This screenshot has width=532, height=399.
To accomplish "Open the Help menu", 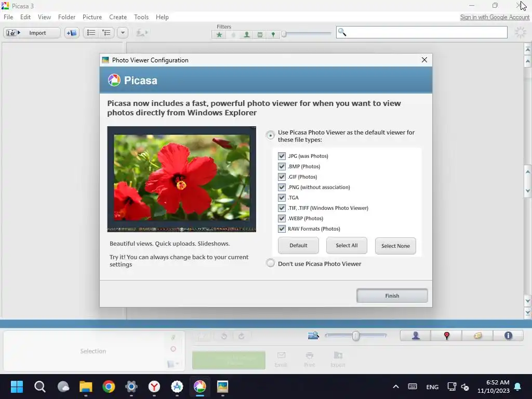I will click(162, 17).
